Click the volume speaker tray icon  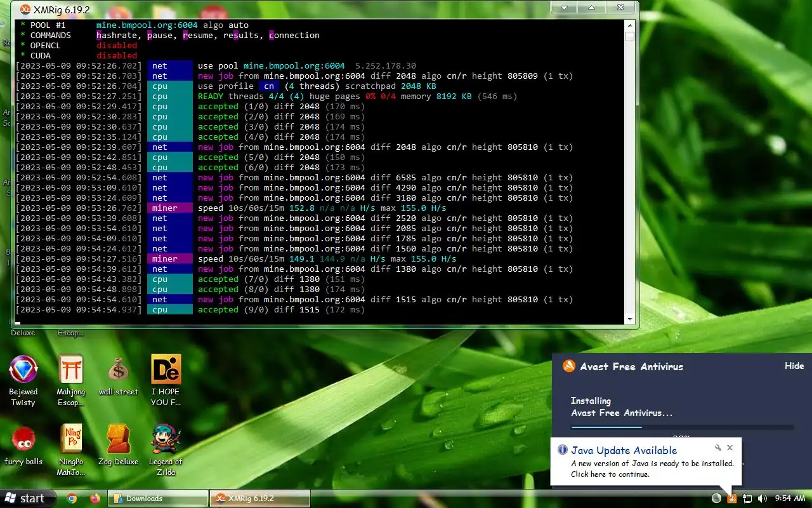[x=763, y=498]
